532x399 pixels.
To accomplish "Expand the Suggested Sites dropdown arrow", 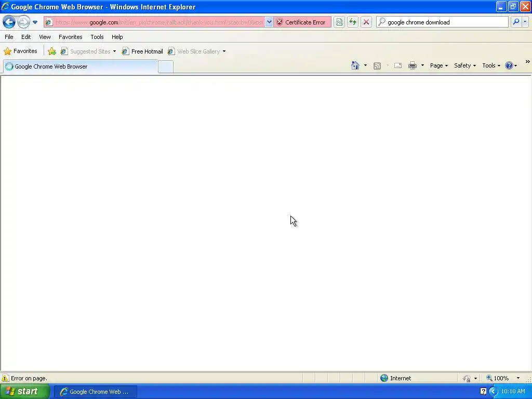I will tap(115, 51).
